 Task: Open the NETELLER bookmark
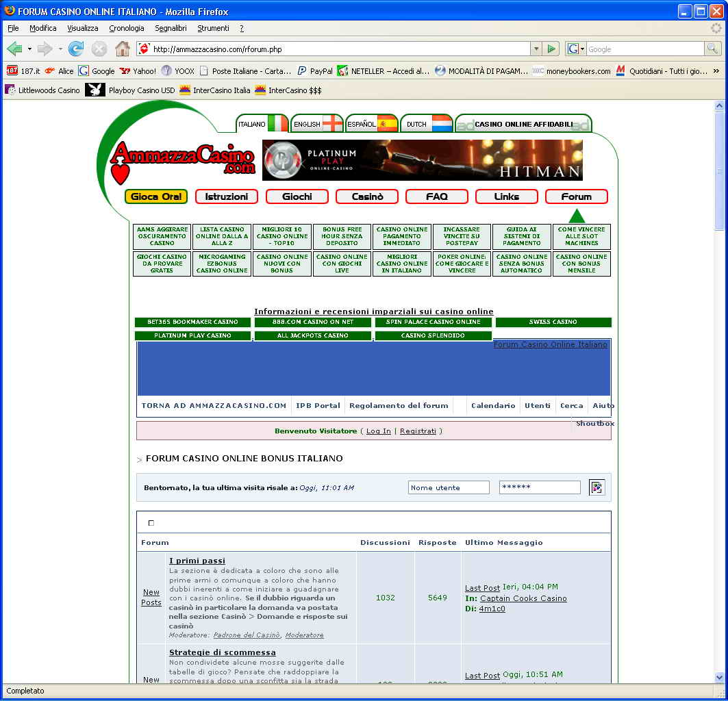click(384, 71)
